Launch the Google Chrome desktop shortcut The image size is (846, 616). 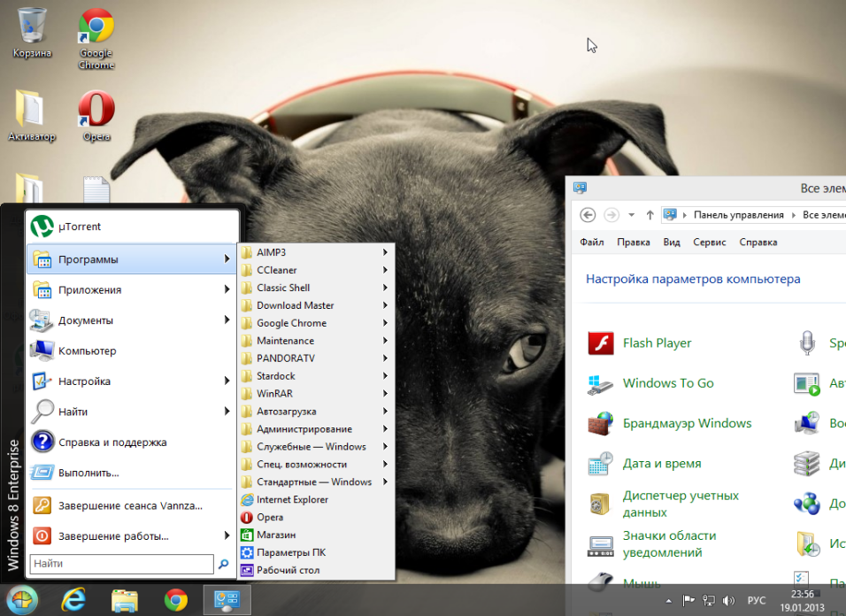coord(96,38)
